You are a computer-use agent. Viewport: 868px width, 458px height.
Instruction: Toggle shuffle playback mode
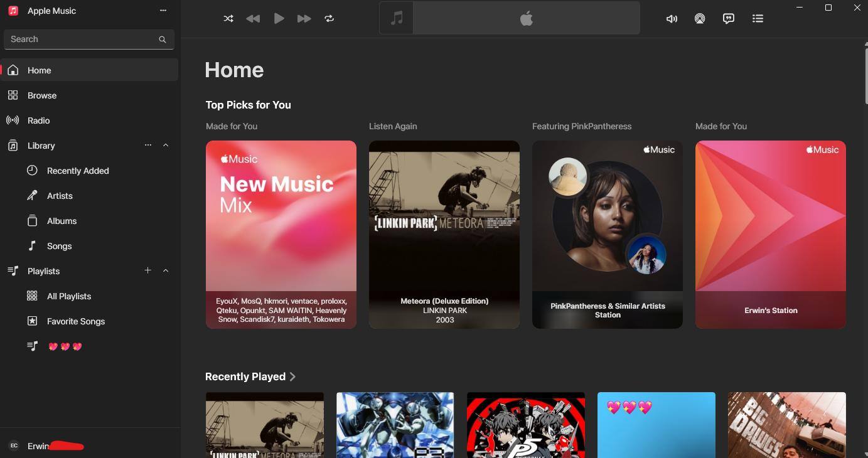pyautogui.click(x=228, y=19)
